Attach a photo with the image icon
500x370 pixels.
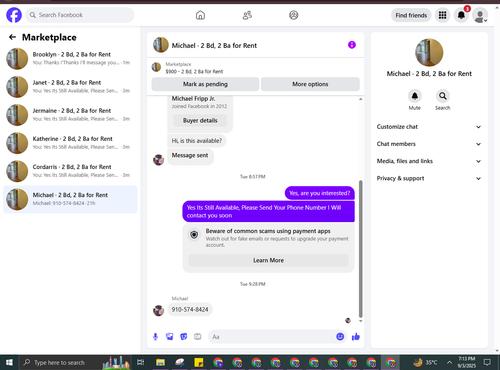[x=170, y=337]
